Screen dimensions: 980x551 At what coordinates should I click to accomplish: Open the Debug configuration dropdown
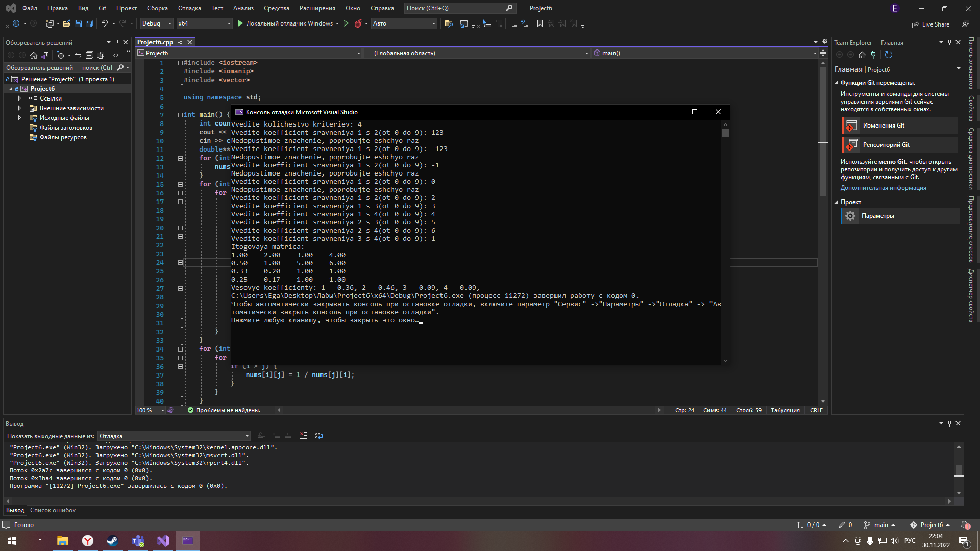[157, 23]
